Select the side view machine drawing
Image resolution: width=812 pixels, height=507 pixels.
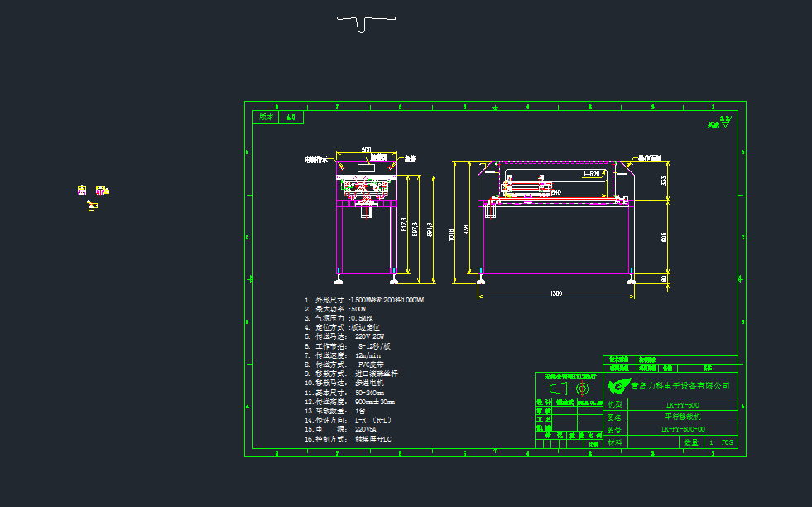pyautogui.click(x=557, y=220)
